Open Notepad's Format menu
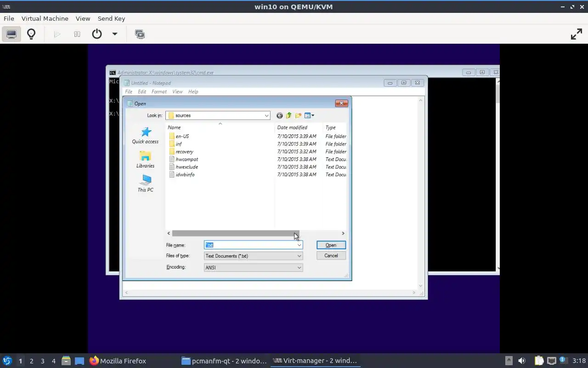The height and width of the screenshot is (368, 588). click(x=159, y=92)
